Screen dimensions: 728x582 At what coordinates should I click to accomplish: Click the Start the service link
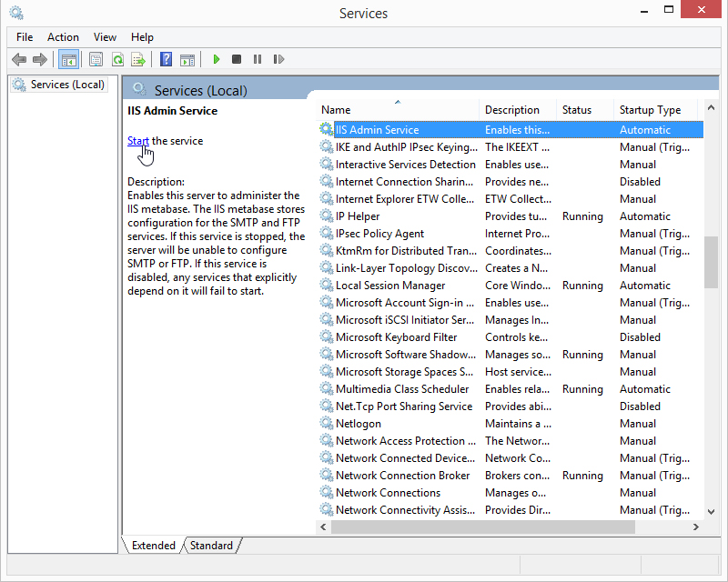click(138, 141)
